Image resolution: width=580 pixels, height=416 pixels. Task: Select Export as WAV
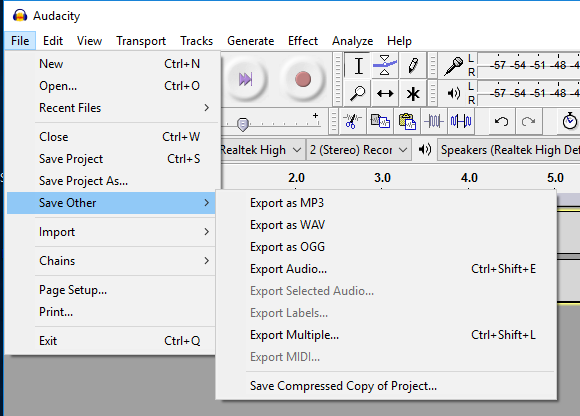(386, 225)
